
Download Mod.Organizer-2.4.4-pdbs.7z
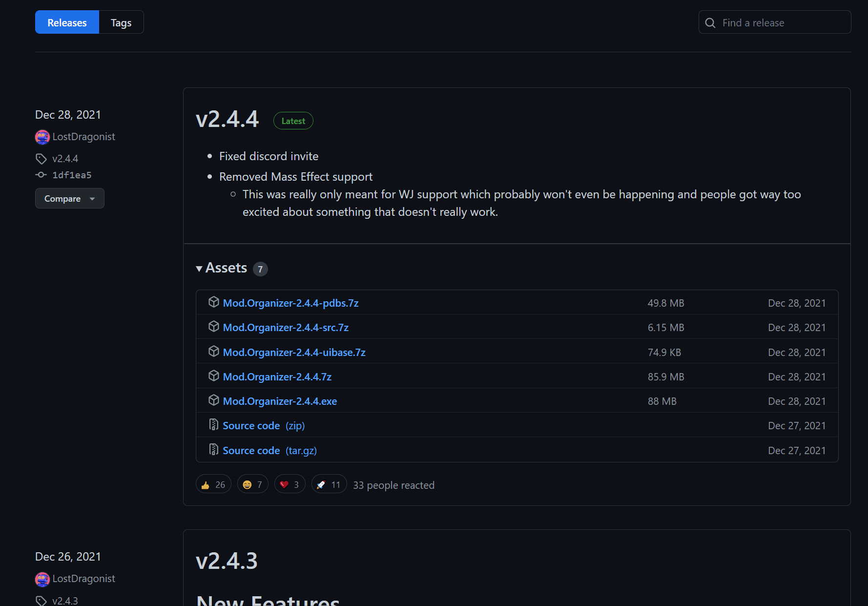[x=290, y=303]
